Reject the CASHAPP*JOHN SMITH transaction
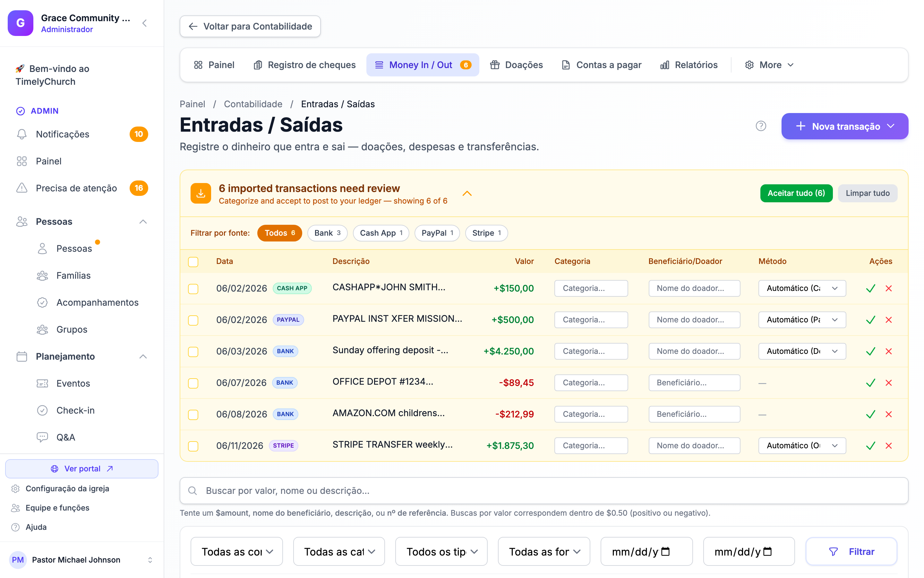924x578 pixels. [888, 288]
